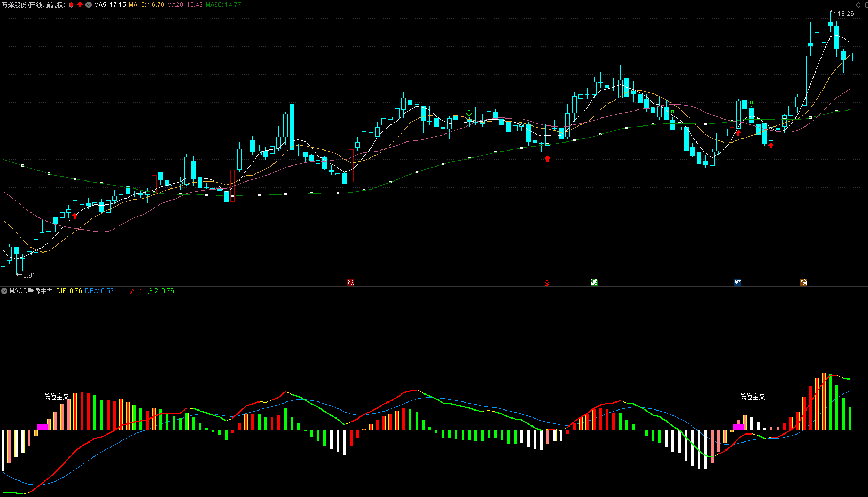
Task: Click the MA60: 14.77 label
Action: pyautogui.click(x=223, y=5)
